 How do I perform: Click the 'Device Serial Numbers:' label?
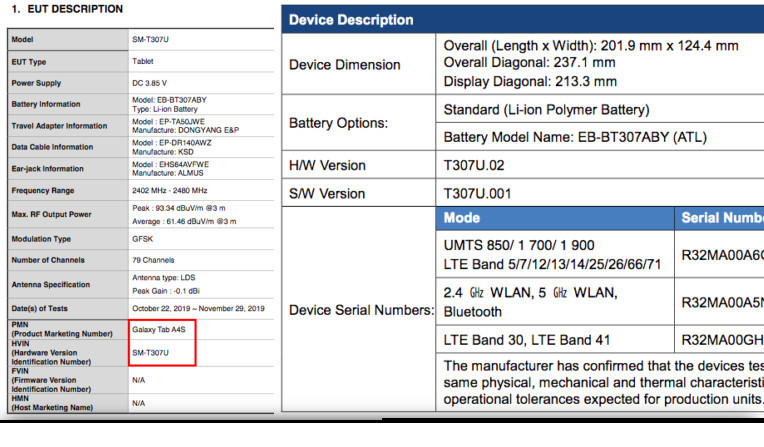(361, 310)
